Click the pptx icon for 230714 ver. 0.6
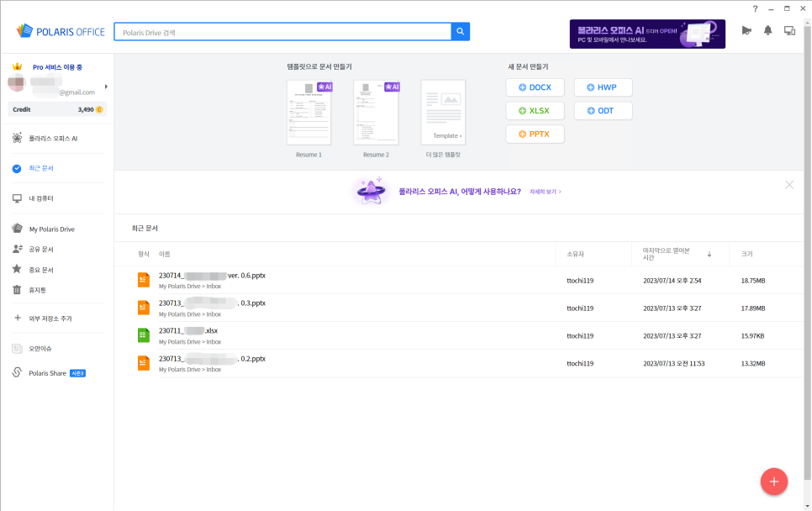The image size is (812, 511). 144,280
